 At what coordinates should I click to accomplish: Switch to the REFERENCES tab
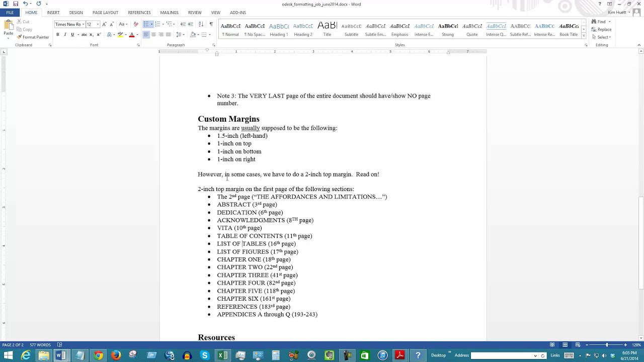click(139, 13)
